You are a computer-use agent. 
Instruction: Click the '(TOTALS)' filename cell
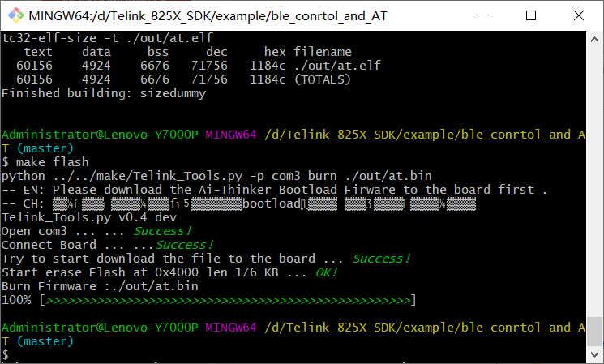pos(323,79)
